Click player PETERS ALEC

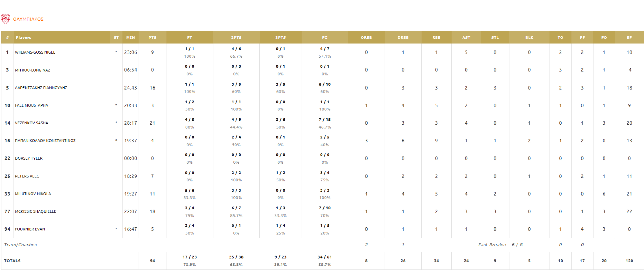[x=27, y=176]
